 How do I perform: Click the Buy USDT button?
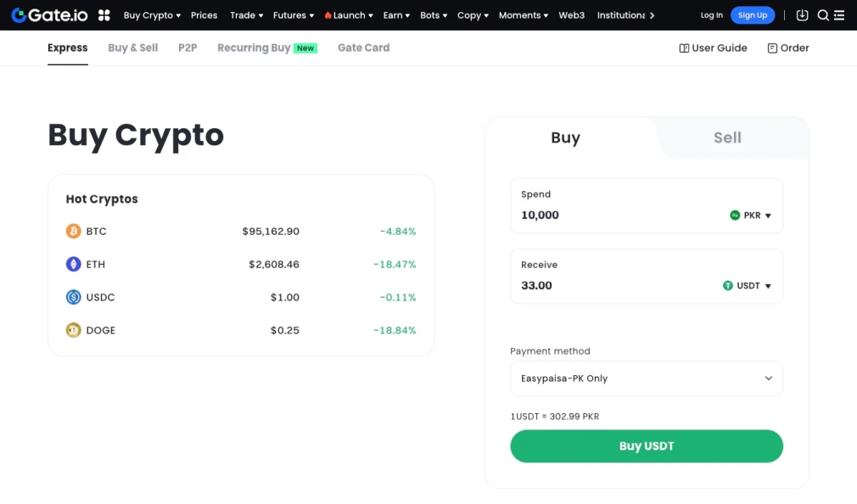pos(646,445)
